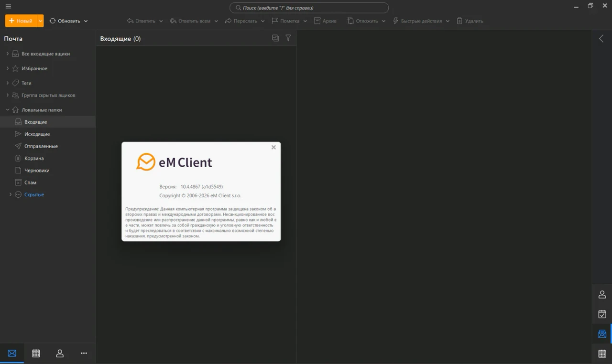
Task: Open the Быстрые действия toolbar menu
Action: tap(421, 21)
